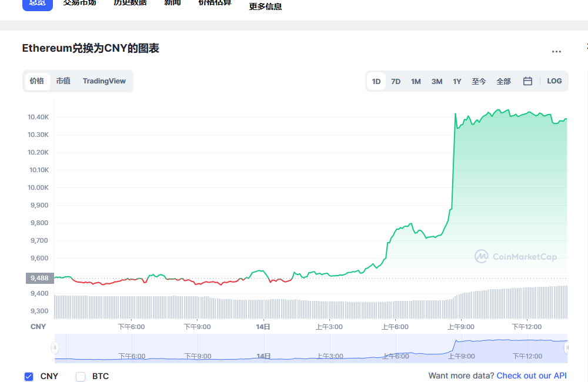The width and height of the screenshot is (588, 382).
Task: View the 1Y chart range
Action: pos(457,81)
